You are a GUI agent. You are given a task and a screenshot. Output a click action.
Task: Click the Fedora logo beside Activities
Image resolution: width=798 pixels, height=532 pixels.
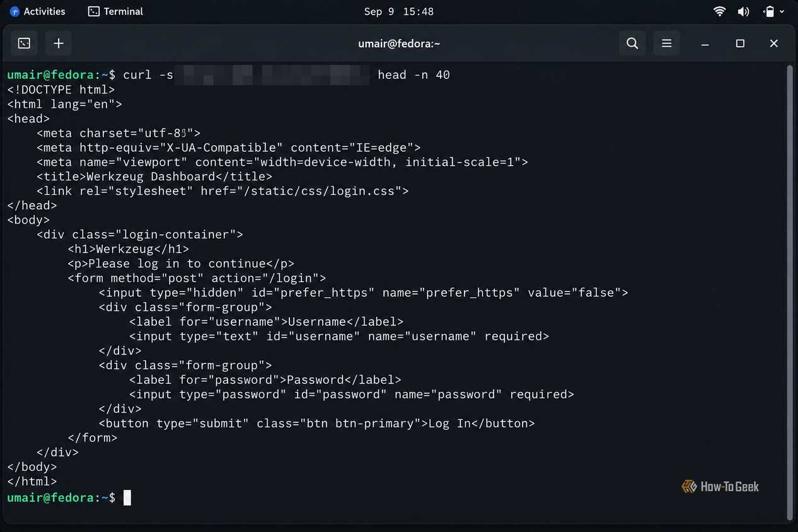[x=15, y=11]
